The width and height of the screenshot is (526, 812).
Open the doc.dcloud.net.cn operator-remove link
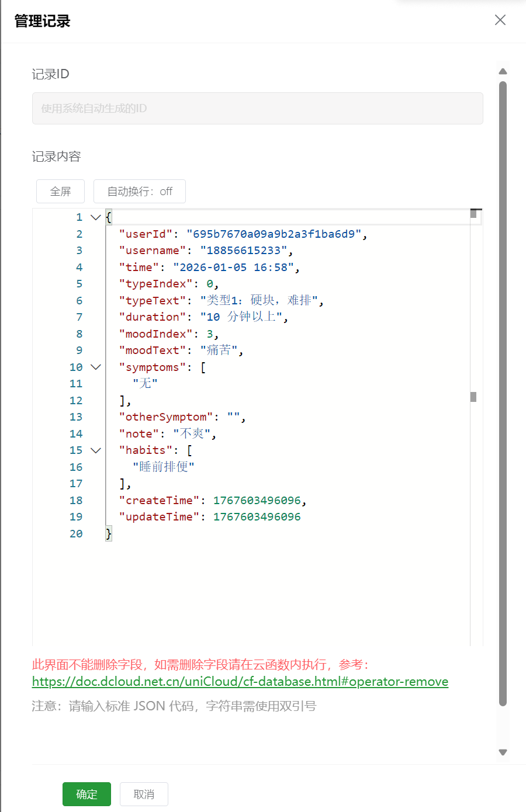(240, 682)
